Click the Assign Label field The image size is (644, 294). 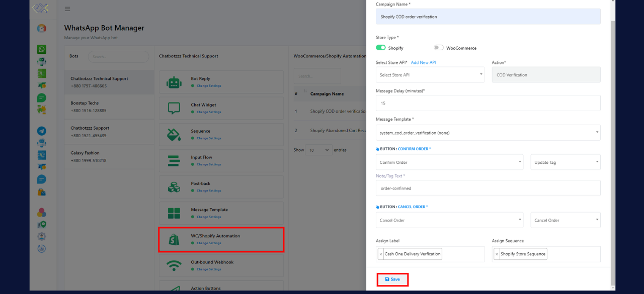430,254
